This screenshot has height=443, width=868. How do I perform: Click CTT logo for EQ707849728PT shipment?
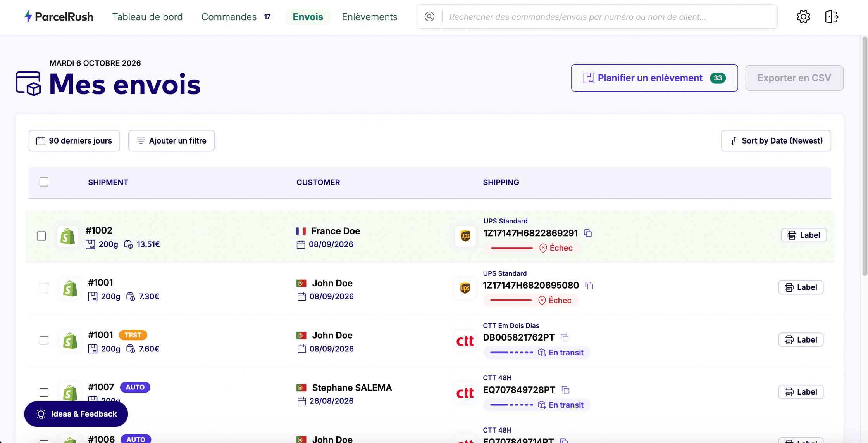[x=465, y=393]
